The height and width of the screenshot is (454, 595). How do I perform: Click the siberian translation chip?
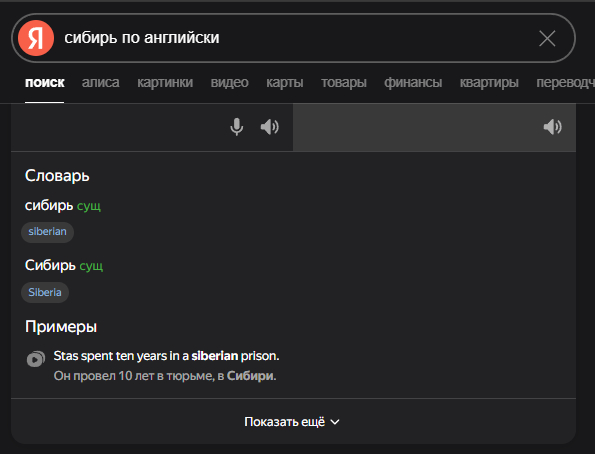coord(47,232)
